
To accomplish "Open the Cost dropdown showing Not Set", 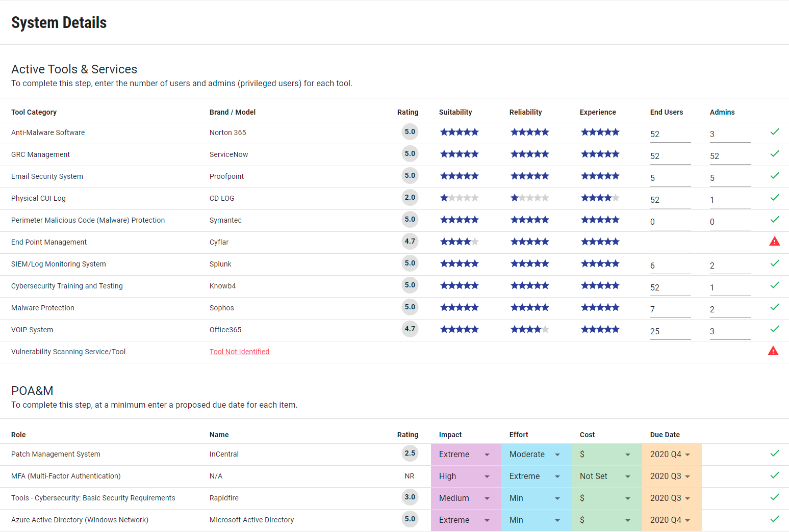I will coord(606,476).
